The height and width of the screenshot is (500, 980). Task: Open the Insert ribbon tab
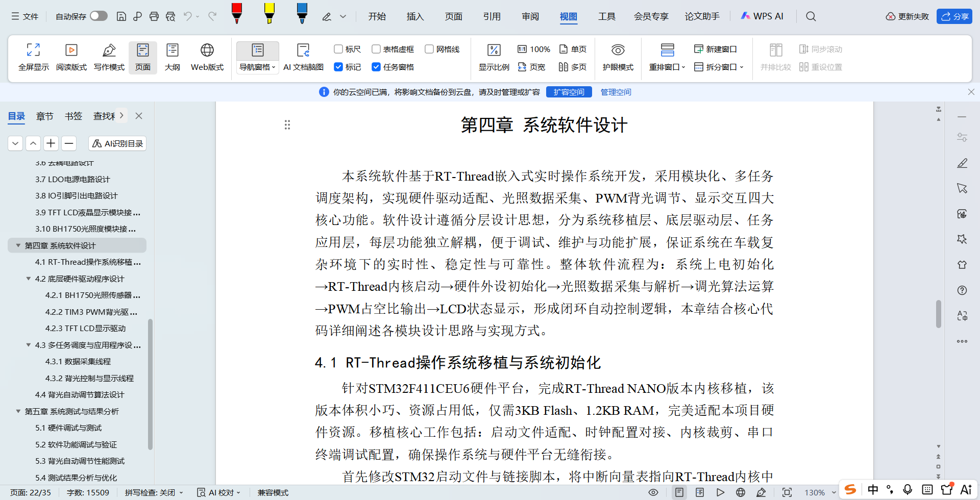[x=415, y=16]
